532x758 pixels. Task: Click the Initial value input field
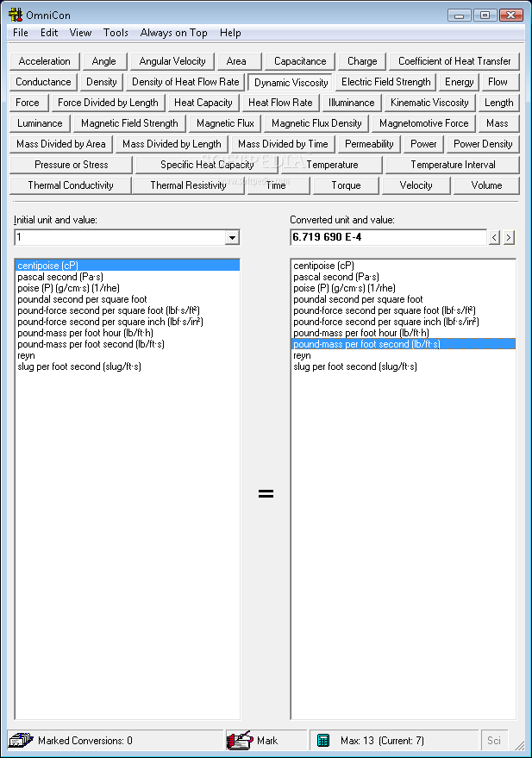pos(121,237)
